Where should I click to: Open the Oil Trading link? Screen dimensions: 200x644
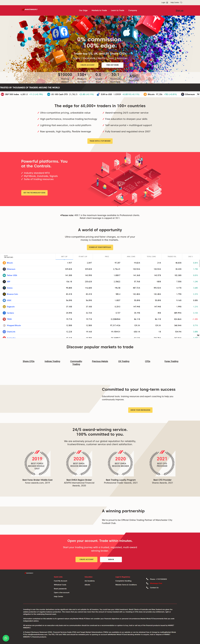(124, 361)
